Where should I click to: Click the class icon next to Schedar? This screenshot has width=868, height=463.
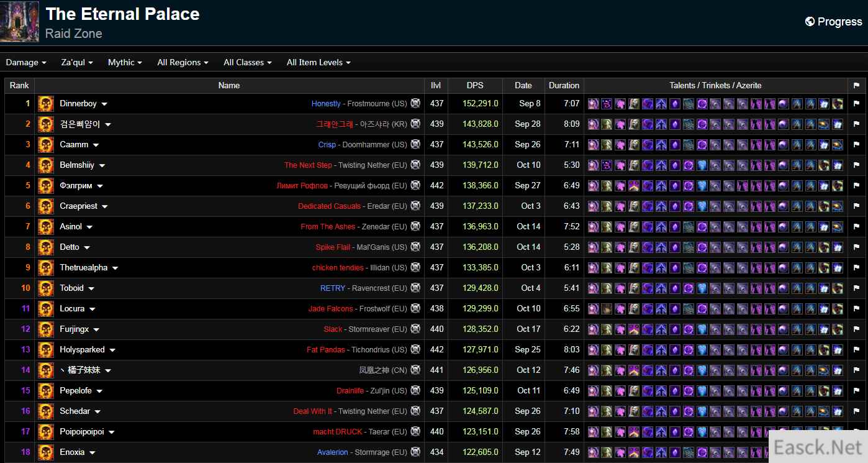46,411
